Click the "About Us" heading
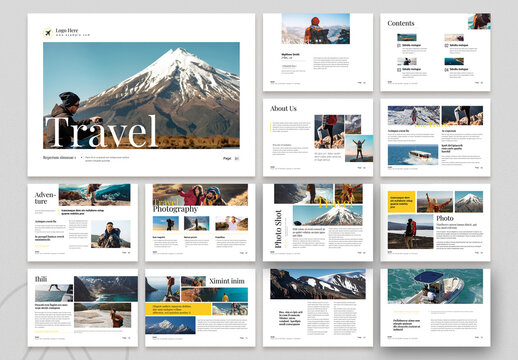Screen dimensions: 518x360 coord(283,109)
